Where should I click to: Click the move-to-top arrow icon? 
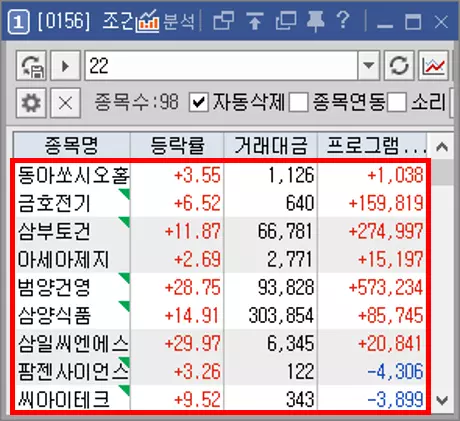pyautogui.click(x=255, y=22)
